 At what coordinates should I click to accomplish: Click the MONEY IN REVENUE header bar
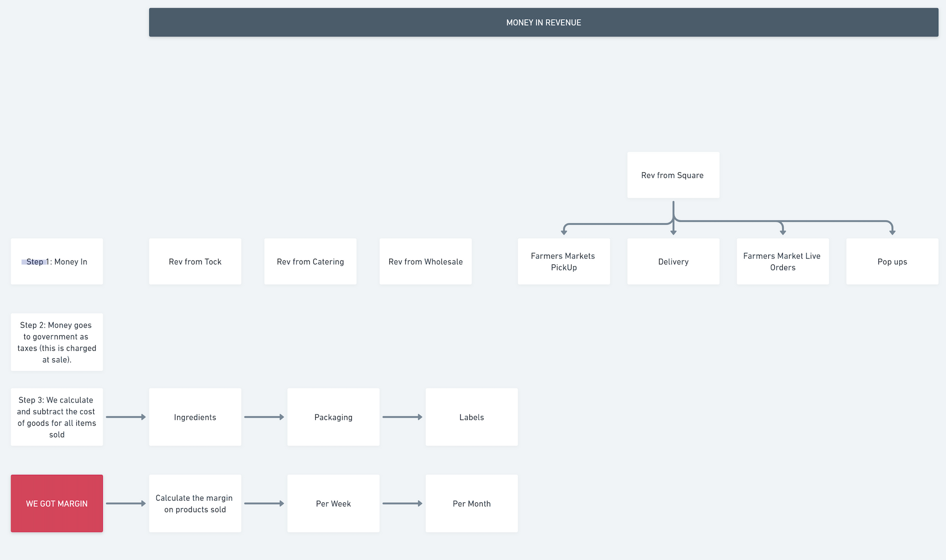pyautogui.click(x=543, y=22)
